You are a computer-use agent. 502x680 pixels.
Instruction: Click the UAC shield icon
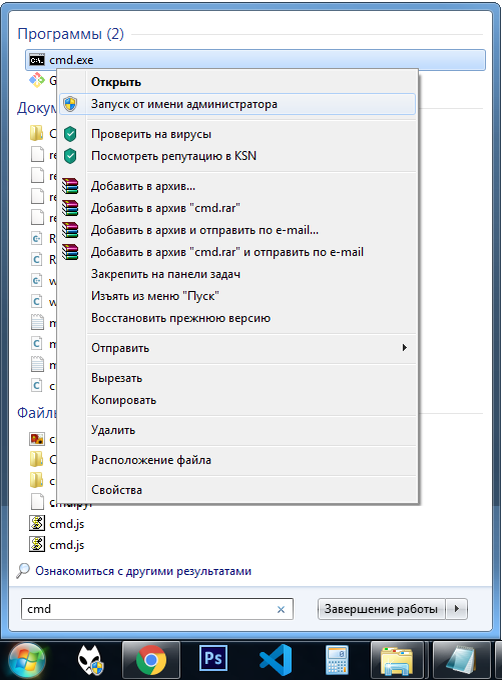coord(70,104)
